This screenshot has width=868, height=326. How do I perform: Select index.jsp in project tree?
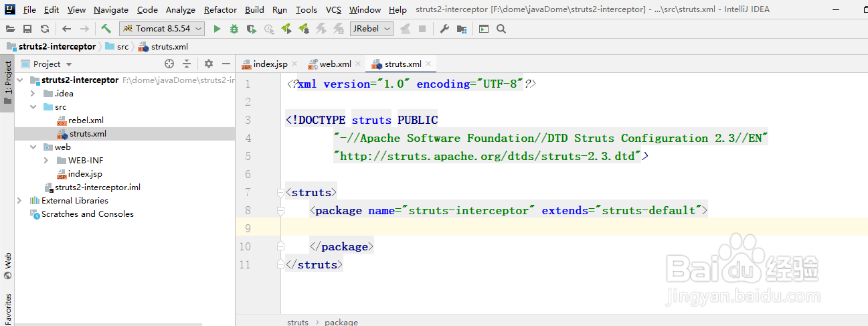85,173
